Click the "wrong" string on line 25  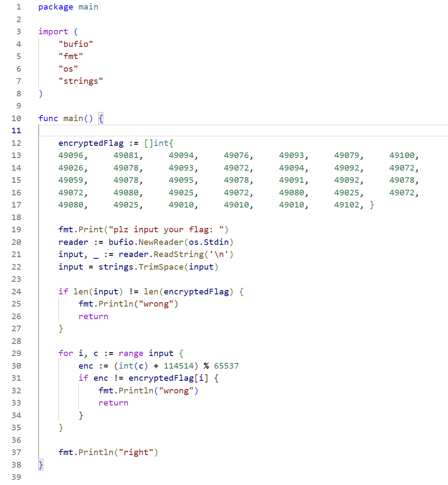click(156, 304)
